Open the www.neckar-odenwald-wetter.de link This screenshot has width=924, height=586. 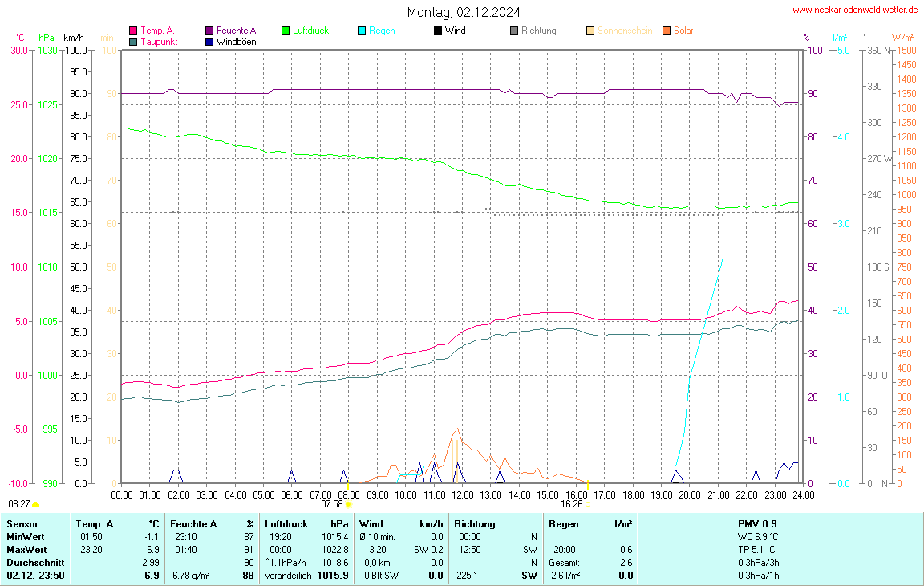[855, 10]
